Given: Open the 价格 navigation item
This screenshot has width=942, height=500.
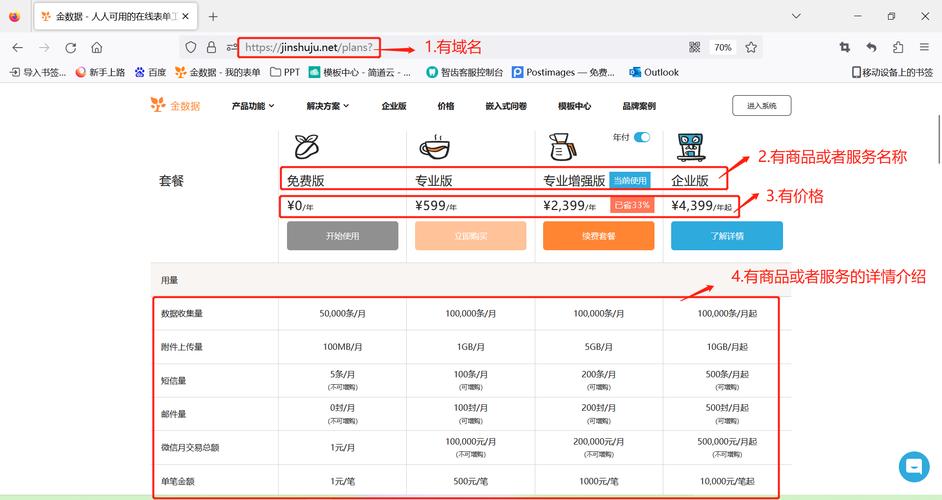Looking at the screenshot, I should pyautogui.click(x=446, y=106).
